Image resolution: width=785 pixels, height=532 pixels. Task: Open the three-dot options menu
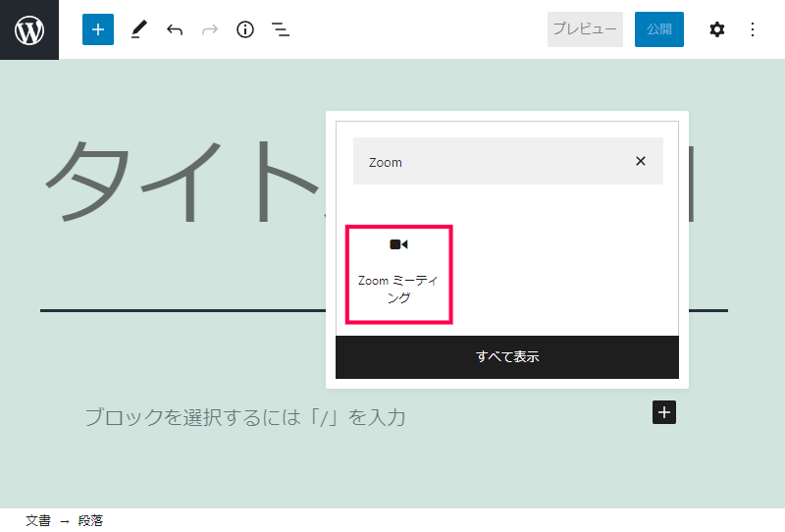click(753, 29)
